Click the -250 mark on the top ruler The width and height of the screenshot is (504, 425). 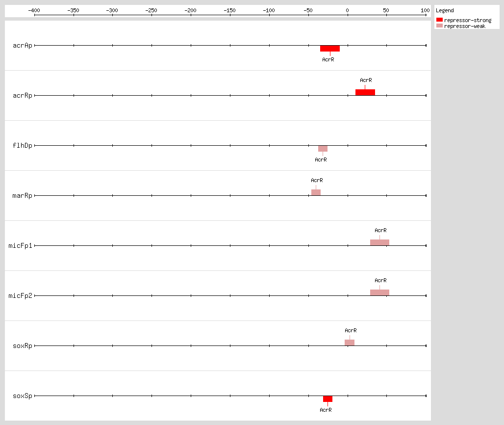click(151, 10)
